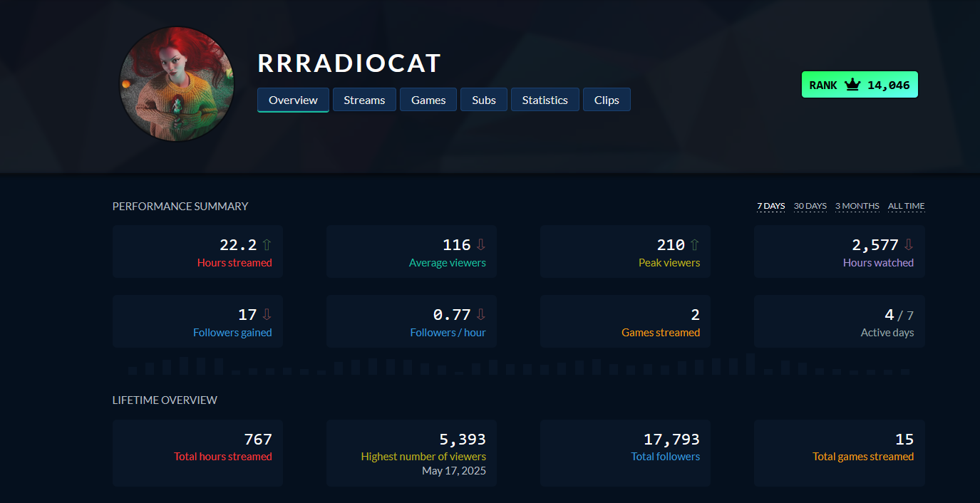Click the down arrow beside 2,577 hours
The image size is (980, 503).
click(x=909, y=245)
